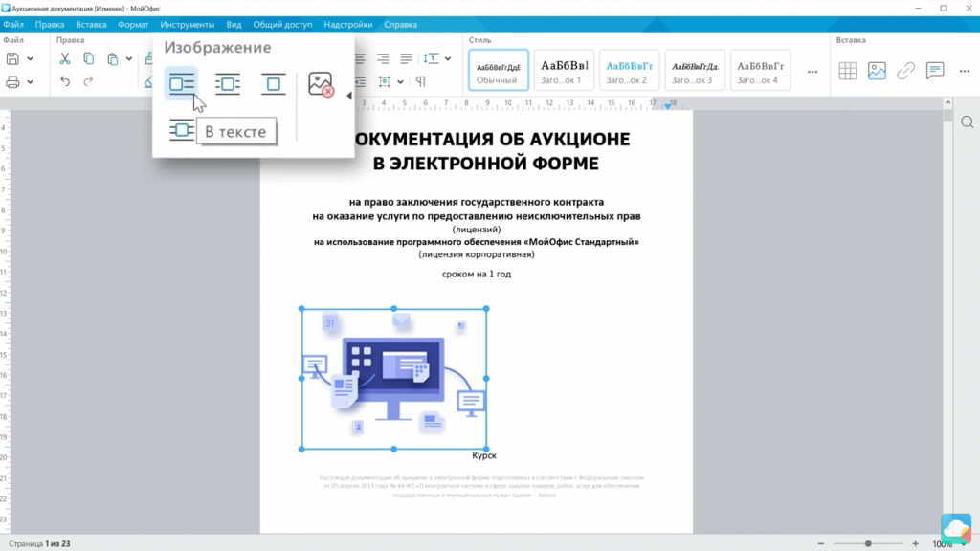980x551 pixels.
Task: Open the Файл menu
Action: point(13,24)
